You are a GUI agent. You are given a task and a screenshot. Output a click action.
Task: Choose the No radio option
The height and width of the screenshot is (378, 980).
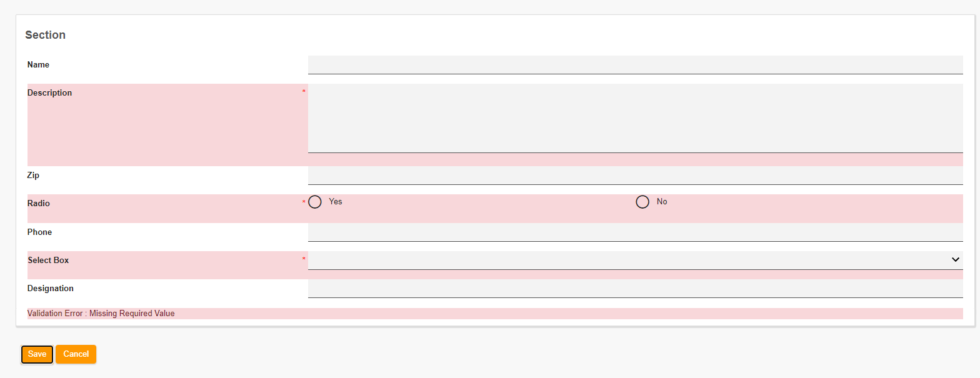(x=642, y=202)
